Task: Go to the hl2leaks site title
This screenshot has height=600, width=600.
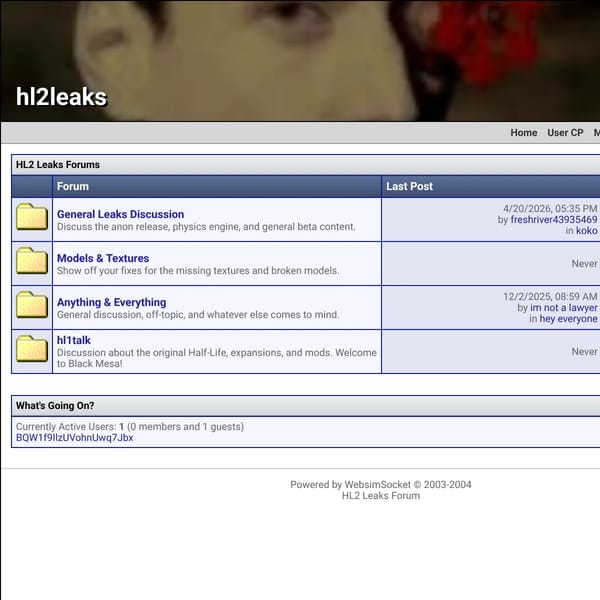Action: coord(61,97)
